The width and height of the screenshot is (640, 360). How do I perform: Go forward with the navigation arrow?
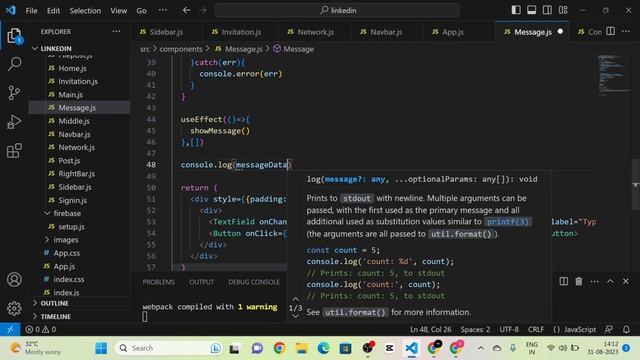pyautogui.click(x=202, y=10)
